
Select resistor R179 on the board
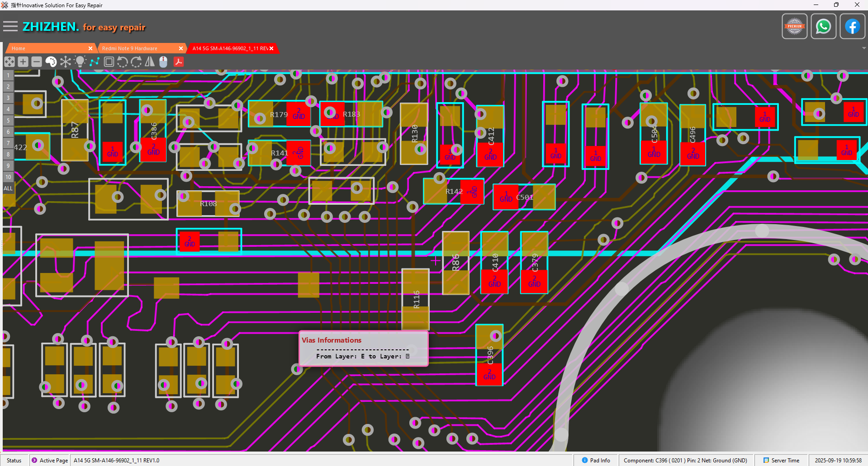pos(279,114)
